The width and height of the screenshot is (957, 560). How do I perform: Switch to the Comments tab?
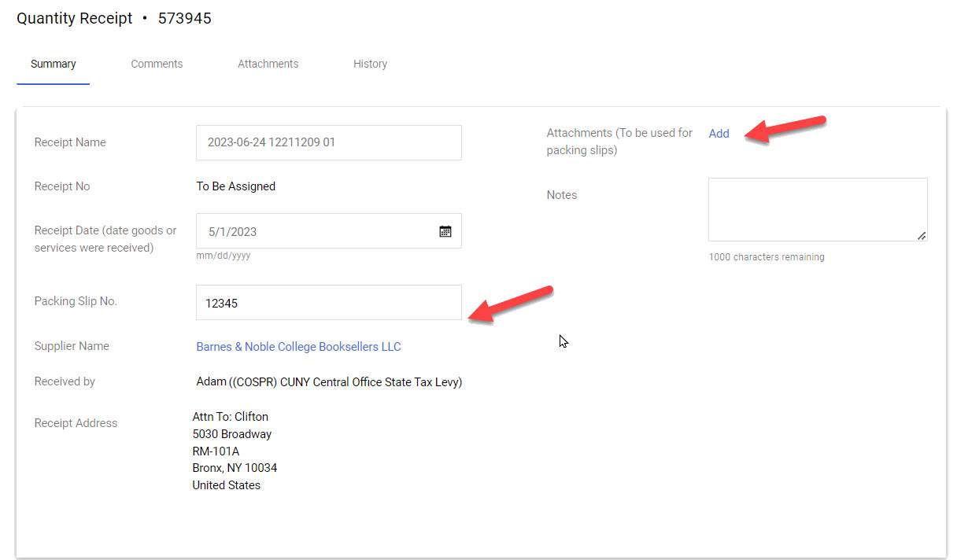(156, 64)
